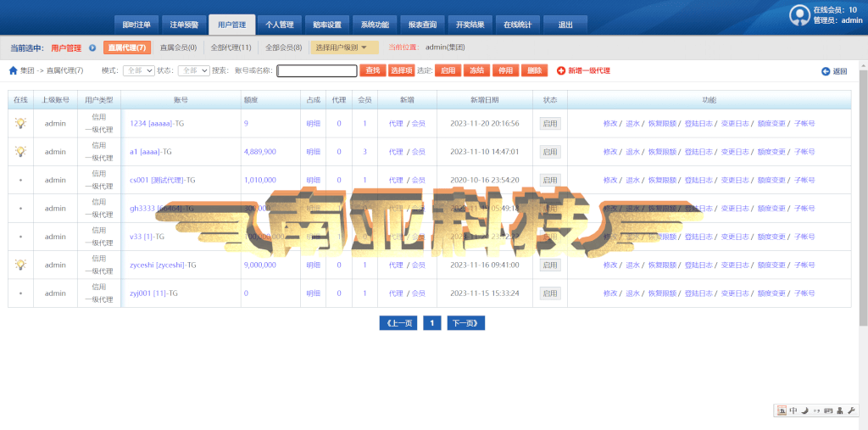The height and width of the screenshot is (430, 868).
Task: Click the IME person account icon
Action: coord(840,410)
